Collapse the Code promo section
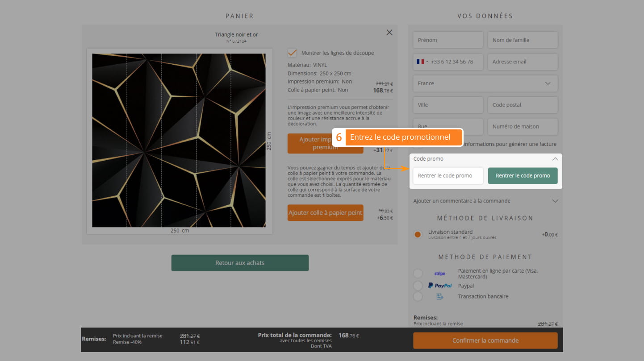The width and height of the screenshot is (644, 361). coord(555,159)
